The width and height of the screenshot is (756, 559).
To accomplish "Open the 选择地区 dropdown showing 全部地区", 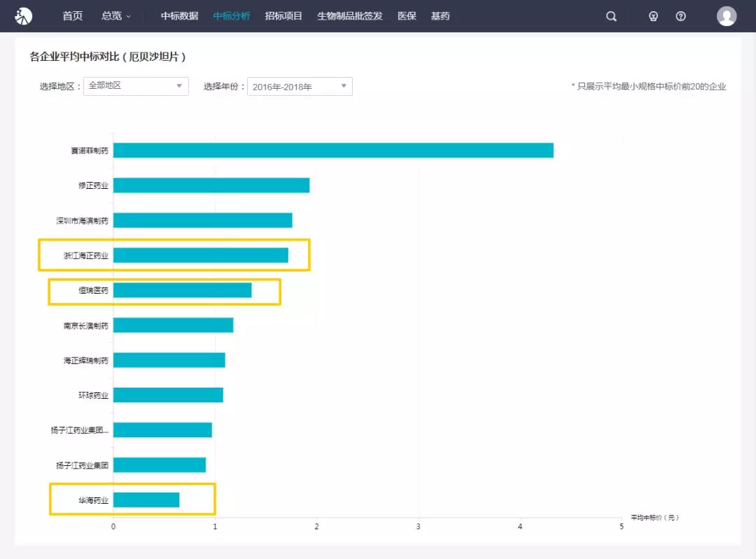I will [136, 86].
